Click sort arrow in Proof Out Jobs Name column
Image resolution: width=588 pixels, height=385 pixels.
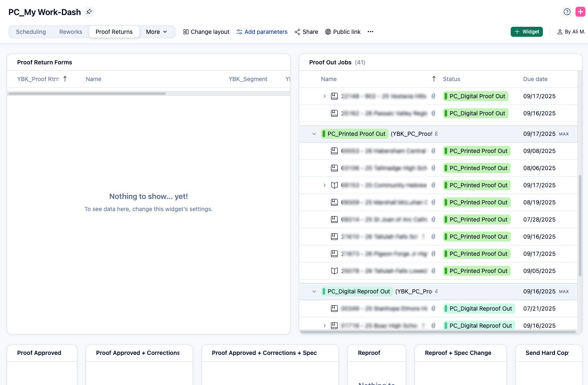(x=434, y=79)
